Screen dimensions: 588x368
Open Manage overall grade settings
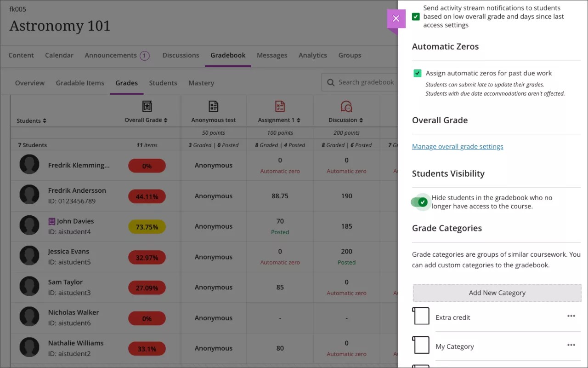pyautogui.click(x=458, y=146)
